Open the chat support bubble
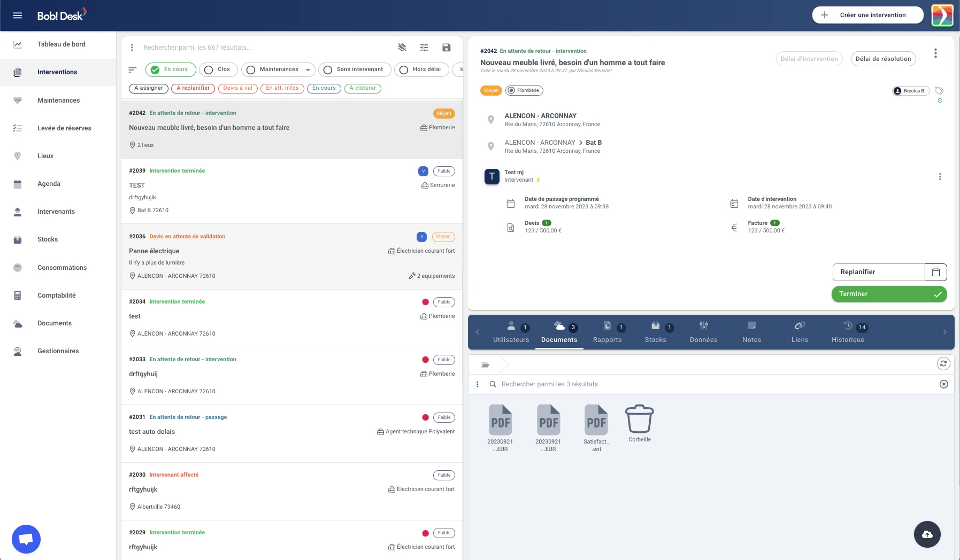This screenshot has width=960, height=560. [x=26, y=539]
